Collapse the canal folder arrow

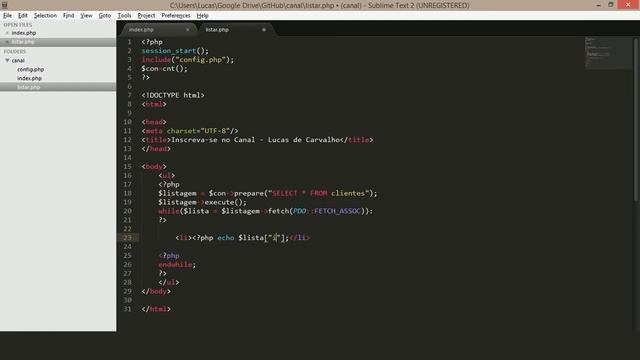tap(7, 60)
